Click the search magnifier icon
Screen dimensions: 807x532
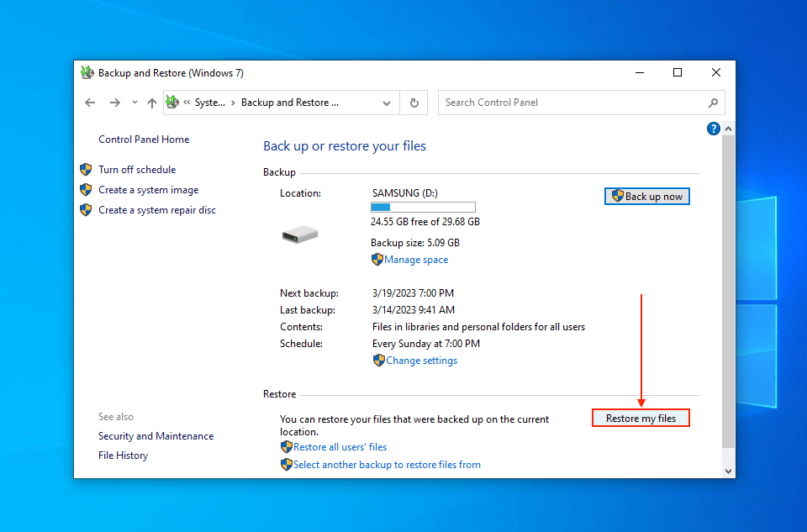[713, 103]
